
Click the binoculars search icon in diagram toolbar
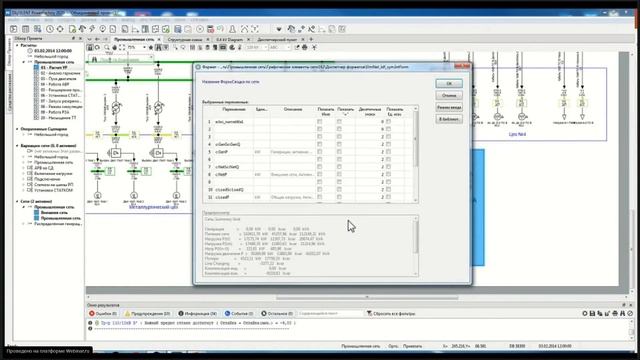coord(158,48)
